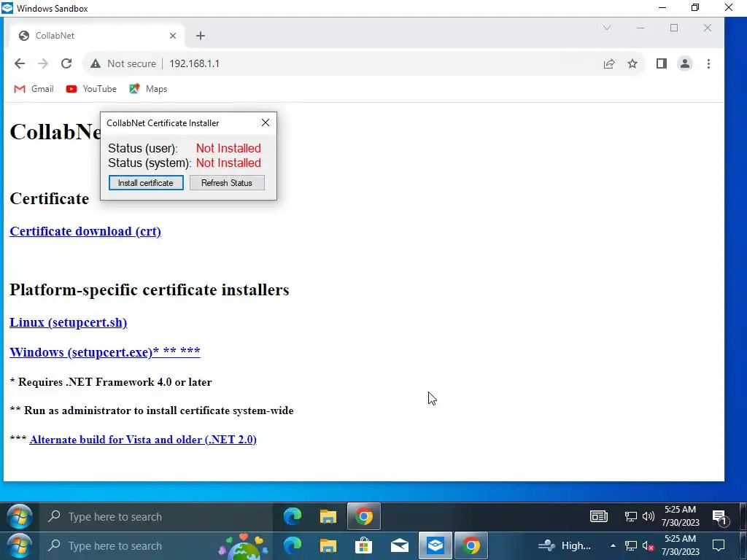The image size is (747, 560).
Task: Open sandbox notification center with badge
Action: click(x=719, y=517)
